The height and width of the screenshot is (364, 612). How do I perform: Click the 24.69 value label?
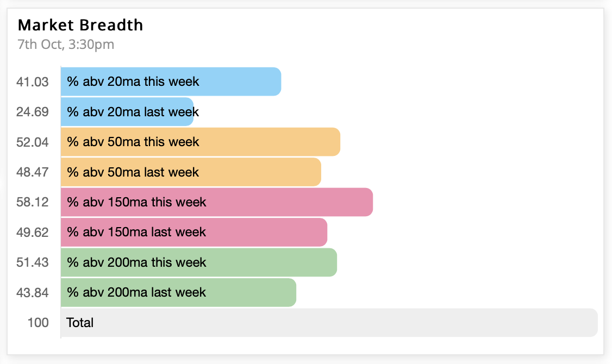click(x=33, y=112)
